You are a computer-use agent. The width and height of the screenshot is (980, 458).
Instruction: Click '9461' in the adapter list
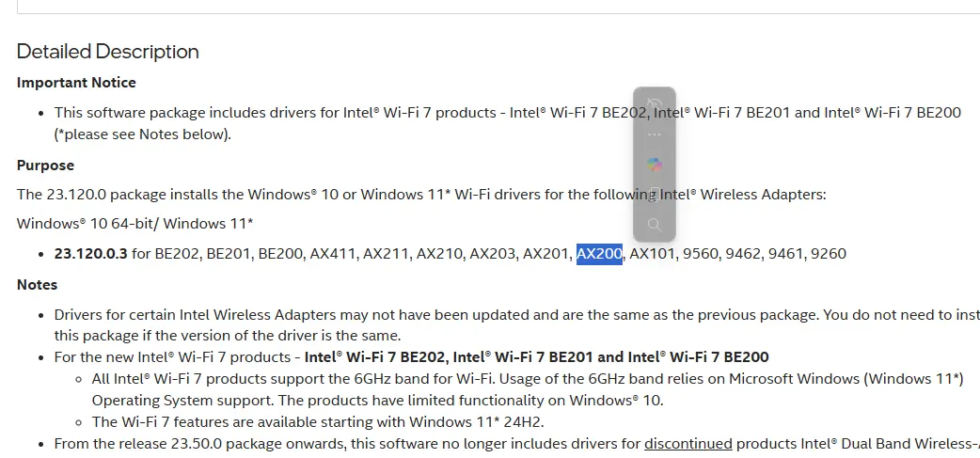click(785, 254)
